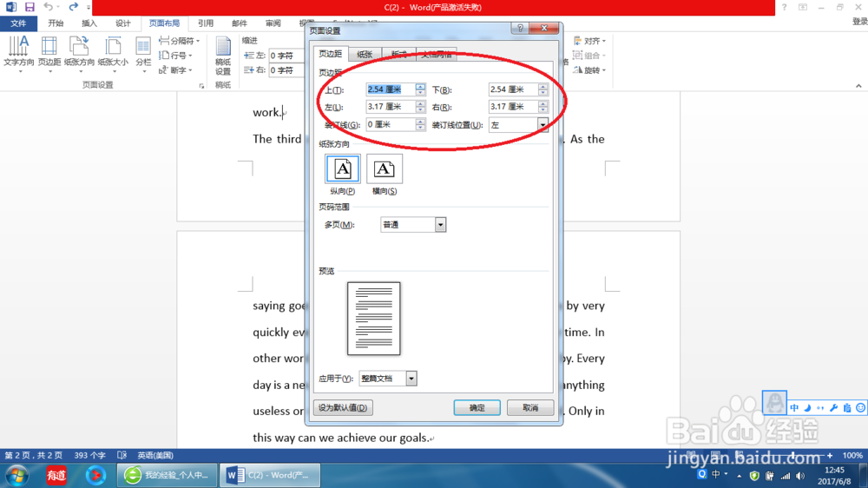Open the Hyphenation (断字) menu
Viewport: 868px width, 488px height.
[175, 70]
